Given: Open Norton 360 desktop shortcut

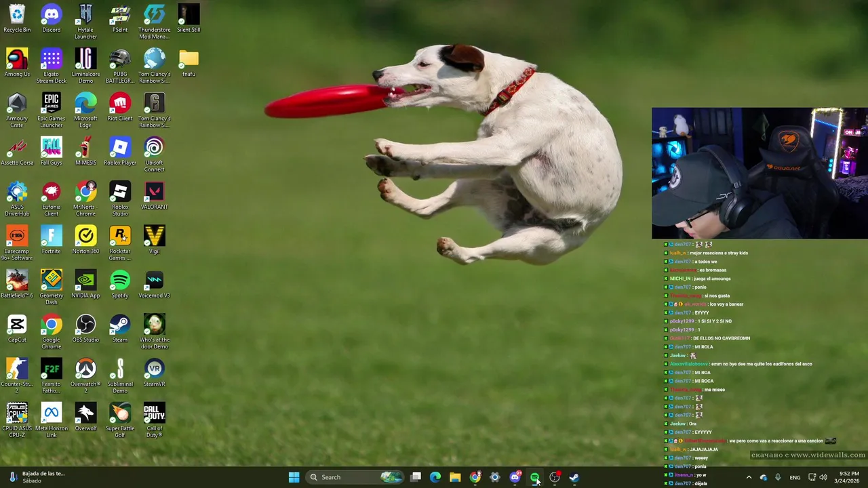Looking at the screenshot, I should [x=85, y=240].
